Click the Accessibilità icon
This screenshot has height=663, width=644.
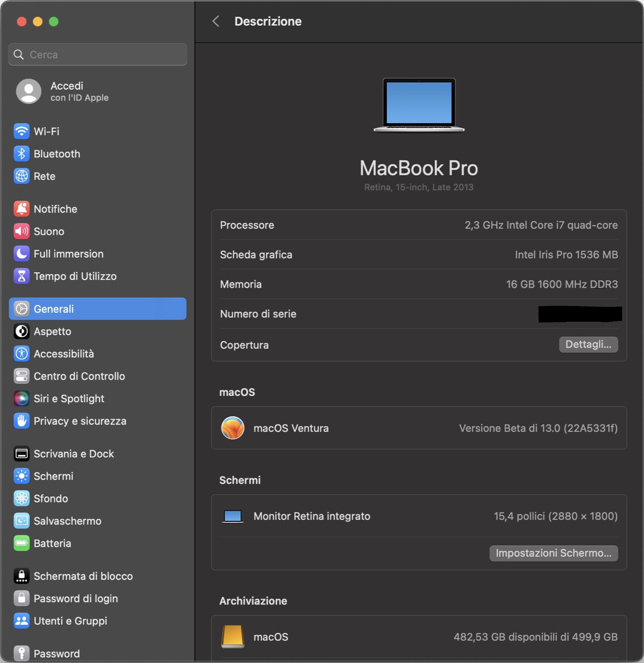pyautogui.click(x=22, y=354)
